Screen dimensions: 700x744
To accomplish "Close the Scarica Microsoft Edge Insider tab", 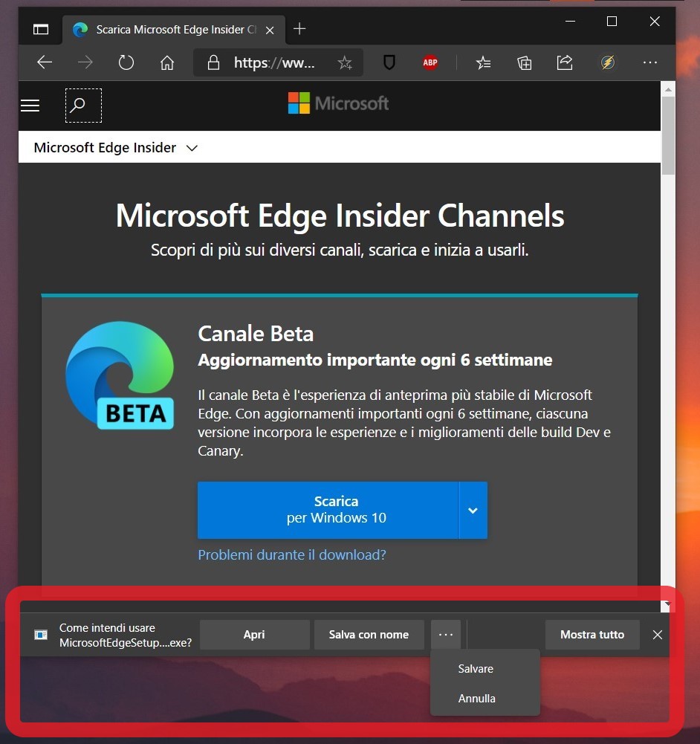I will (x=270, y=30).
